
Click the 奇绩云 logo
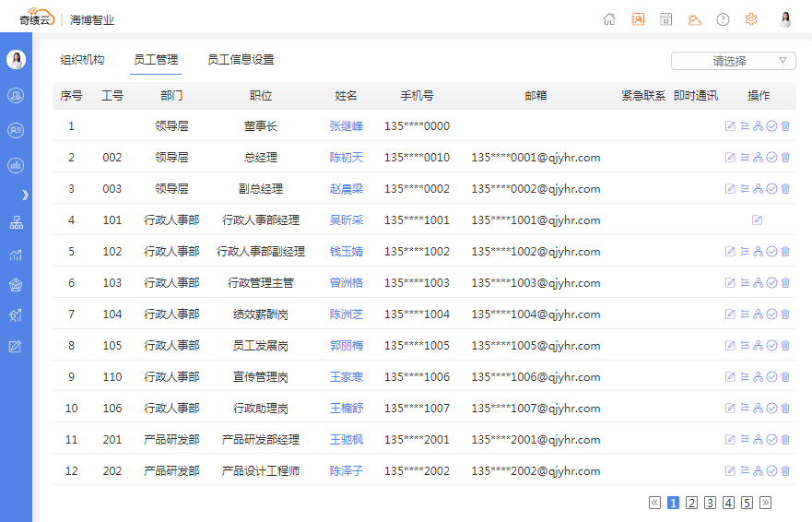(37, 18)
